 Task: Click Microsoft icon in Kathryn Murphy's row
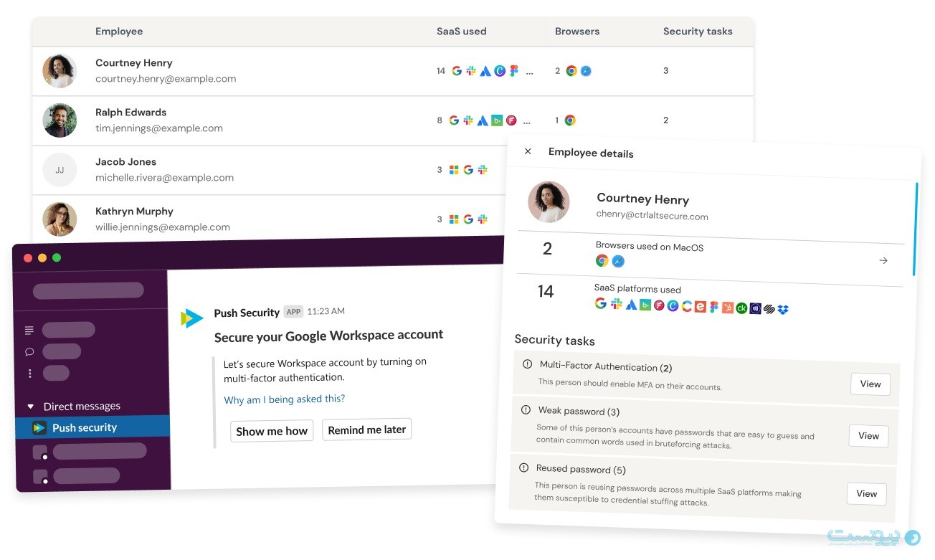click(x=454, y=219)
